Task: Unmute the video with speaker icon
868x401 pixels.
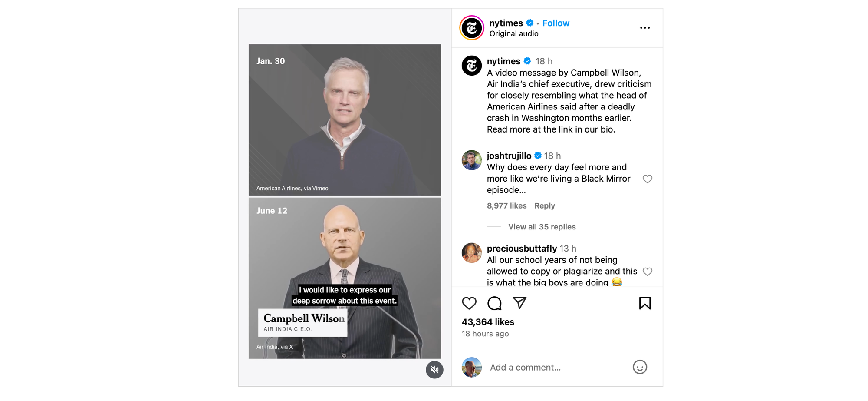Action: point(434,370)
